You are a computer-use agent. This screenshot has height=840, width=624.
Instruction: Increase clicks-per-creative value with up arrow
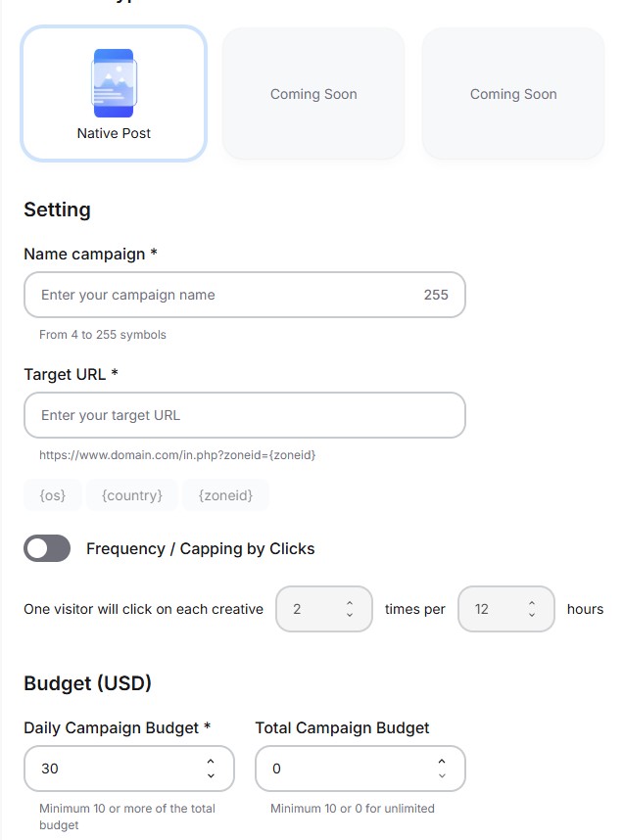[x=350, y=603]
